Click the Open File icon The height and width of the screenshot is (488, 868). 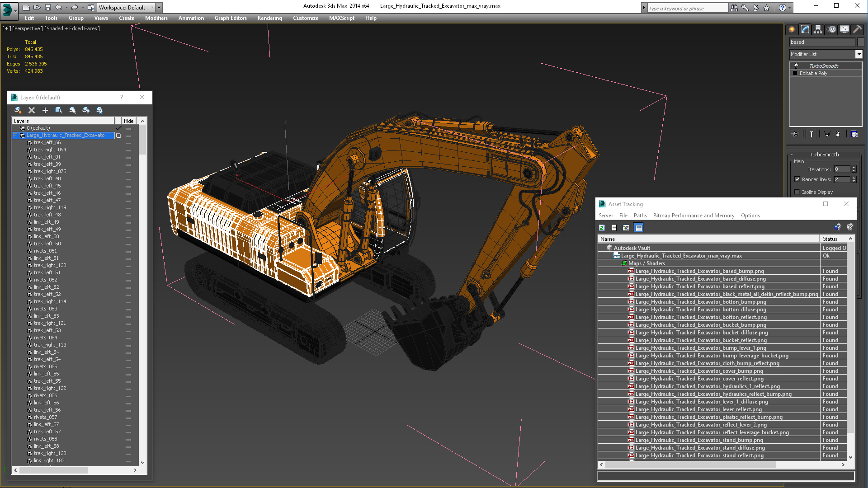[x=37, y=8]
